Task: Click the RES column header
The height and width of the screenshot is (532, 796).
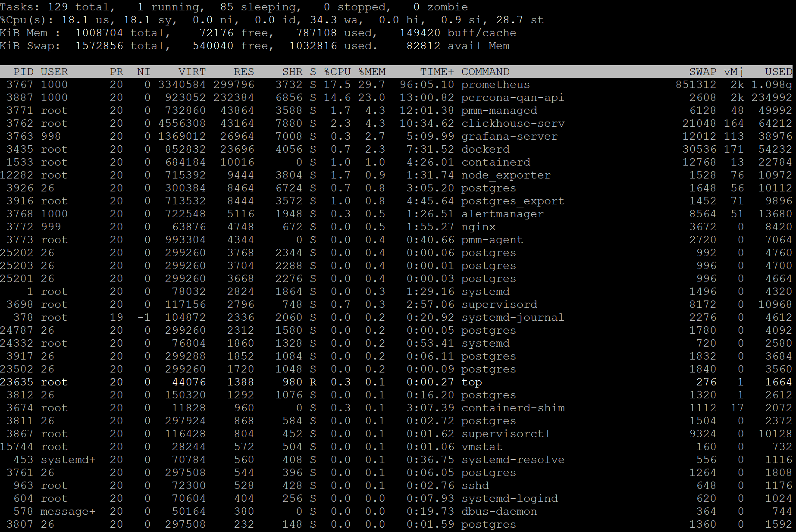Action: (244, 72)
